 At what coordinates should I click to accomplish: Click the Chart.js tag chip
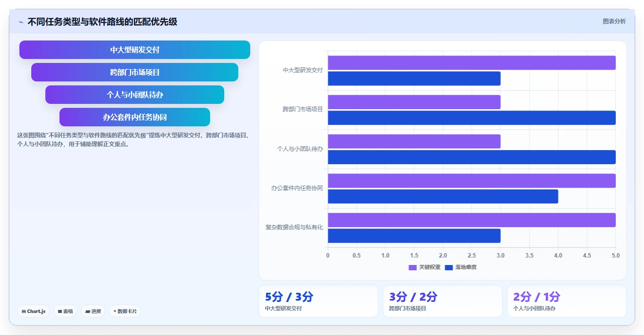tap(33, 311)
